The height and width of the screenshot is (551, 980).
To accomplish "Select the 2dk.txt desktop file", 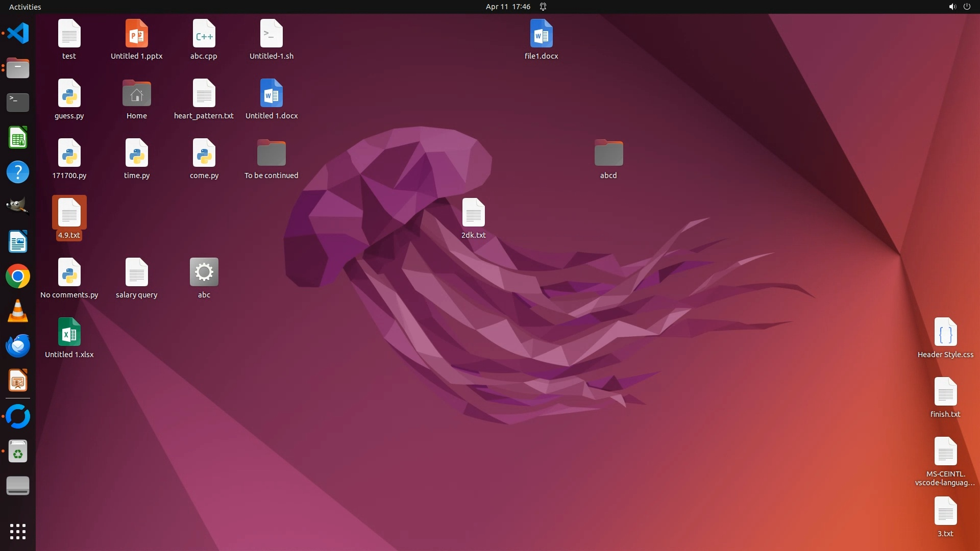I will (x=473, y=213).
